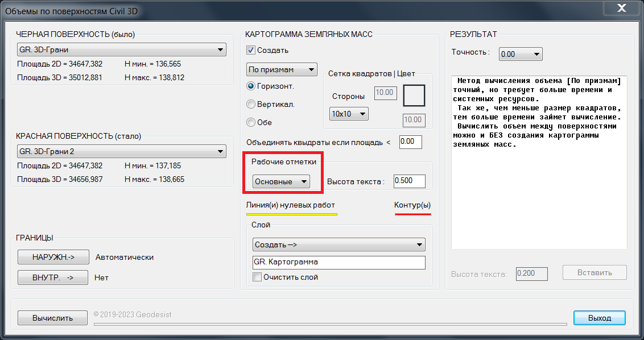Click the yellow Линия(и) нулевых работ color line
644x340 pixels.
click(291, 214)
